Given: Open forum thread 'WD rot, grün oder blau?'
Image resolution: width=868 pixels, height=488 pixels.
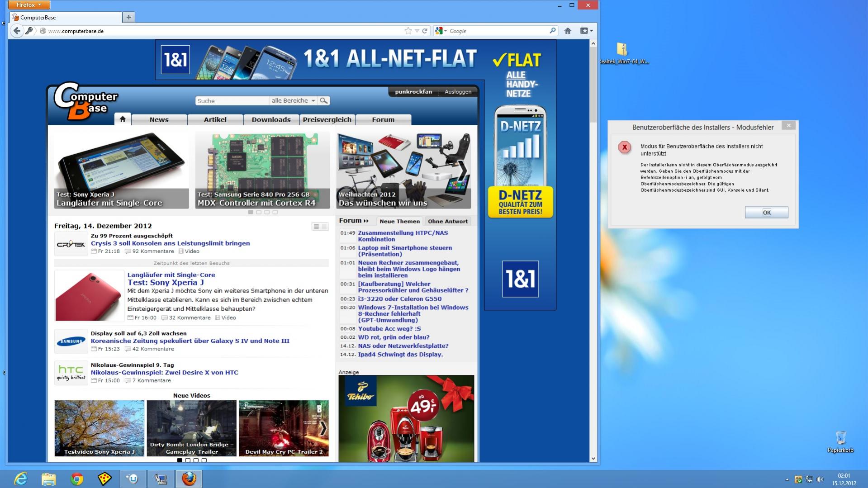Looking at the screenshot, I should 394,337.
